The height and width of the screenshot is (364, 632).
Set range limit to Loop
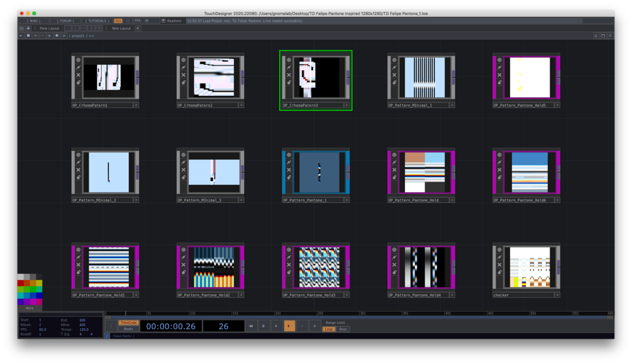pos(328,329)
